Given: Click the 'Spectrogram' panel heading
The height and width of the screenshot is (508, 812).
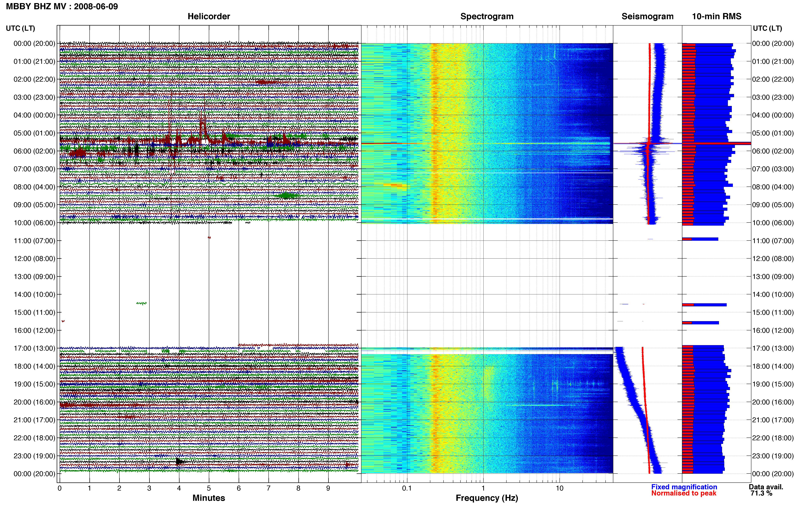Looking at the screenshot, I should point(487,16).
